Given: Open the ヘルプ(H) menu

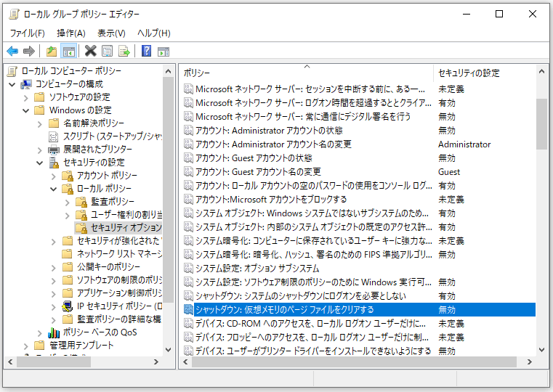Looking at the screenshot, I should click(x=154, y=33).
